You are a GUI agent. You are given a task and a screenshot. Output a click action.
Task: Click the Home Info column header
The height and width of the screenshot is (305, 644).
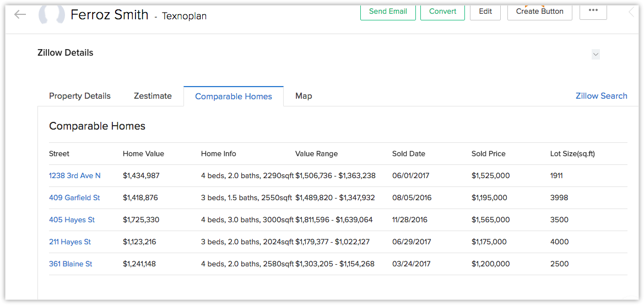coord(219,154)
